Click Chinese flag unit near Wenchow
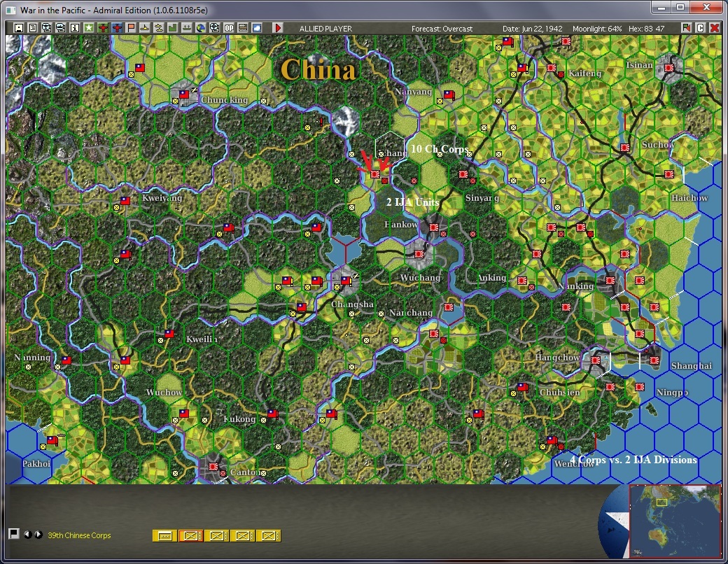 [x=552, y=440]
